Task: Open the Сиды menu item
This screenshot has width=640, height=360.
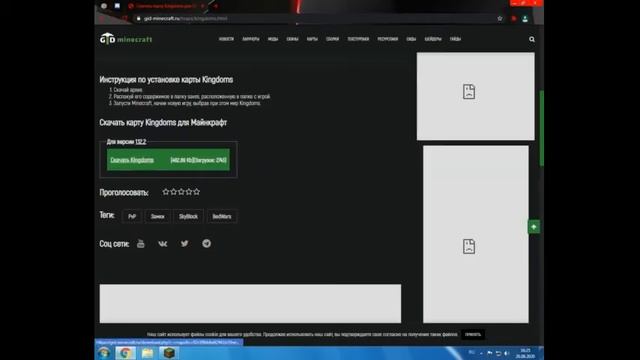Action: (411, 39)
